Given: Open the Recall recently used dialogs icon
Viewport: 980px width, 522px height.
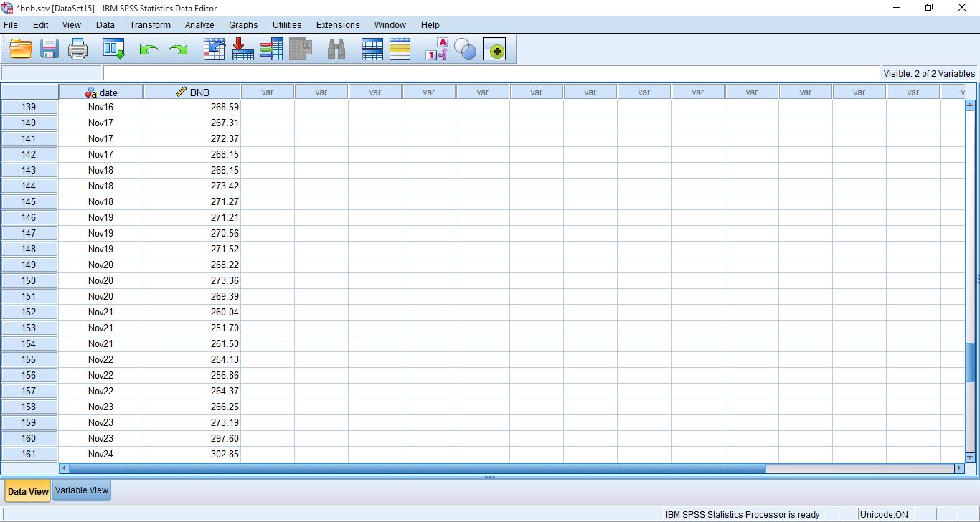Looking at the screenshot, I should [113, 49].
